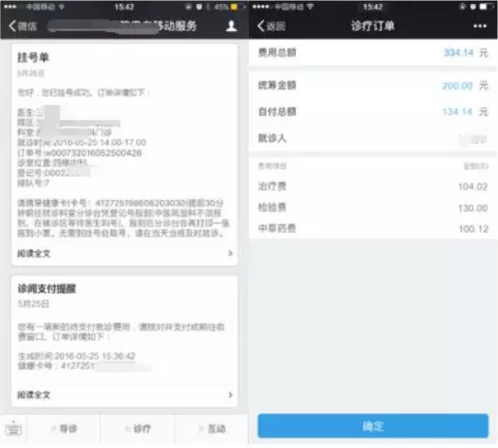The width and height of the screenshot is (498, 448).
Task: Open the three-dot more options menu
Action: pyautogui.click(x=479, y=26)
